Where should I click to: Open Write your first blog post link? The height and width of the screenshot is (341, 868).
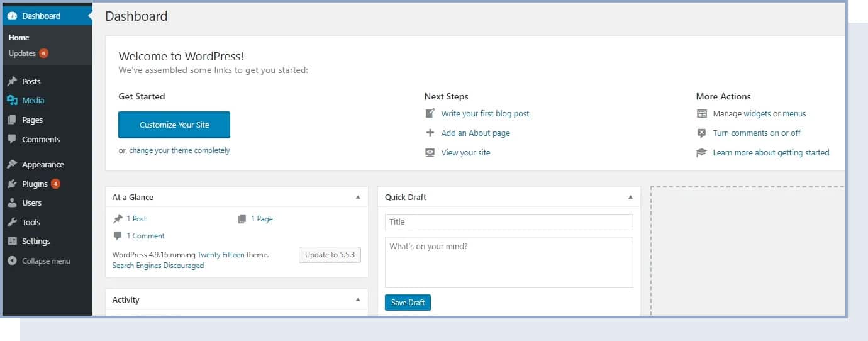pos(485,114)
